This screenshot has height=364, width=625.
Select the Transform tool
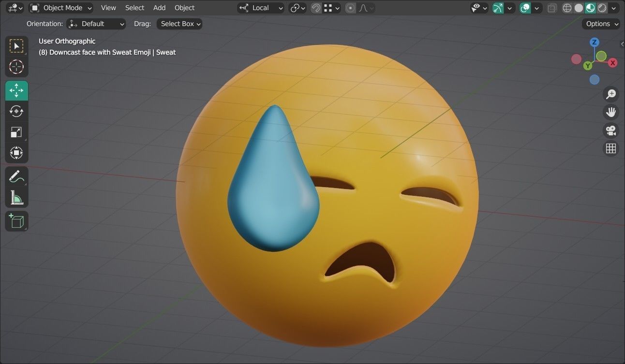pos(16,152)
